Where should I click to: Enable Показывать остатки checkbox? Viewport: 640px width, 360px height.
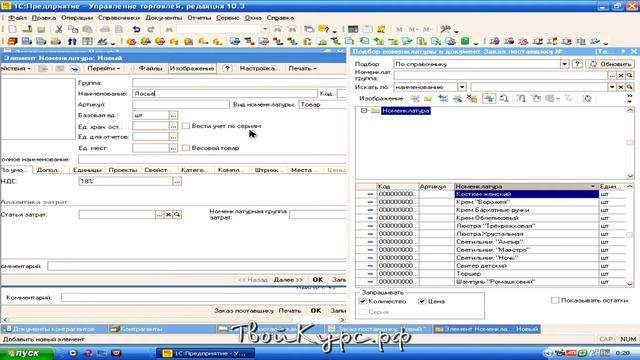click(x=555, y=300)
